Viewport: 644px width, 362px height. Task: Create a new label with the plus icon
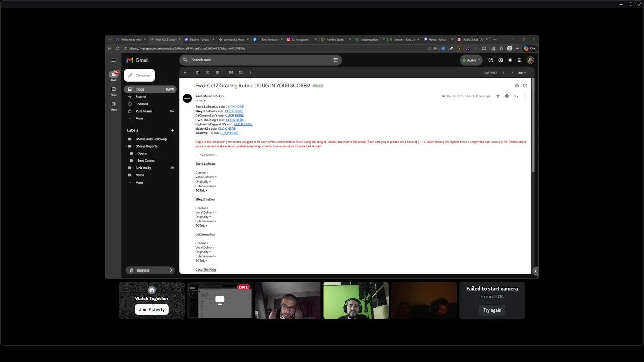(172, 130)
